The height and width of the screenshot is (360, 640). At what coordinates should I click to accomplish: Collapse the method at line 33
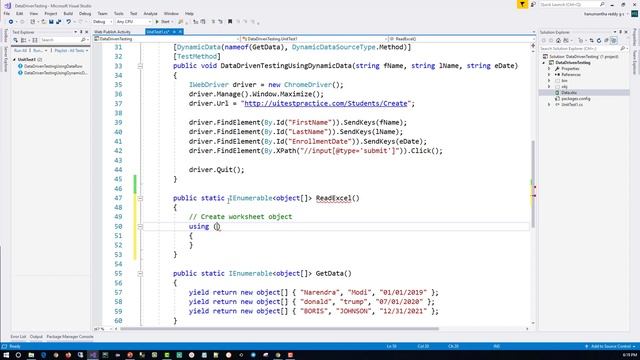[140, 66]
